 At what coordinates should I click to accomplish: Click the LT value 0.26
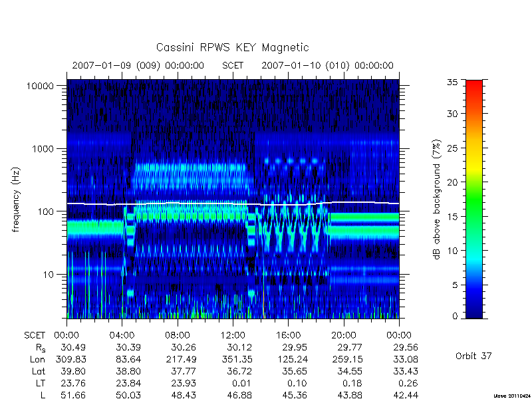pos(408,384)
